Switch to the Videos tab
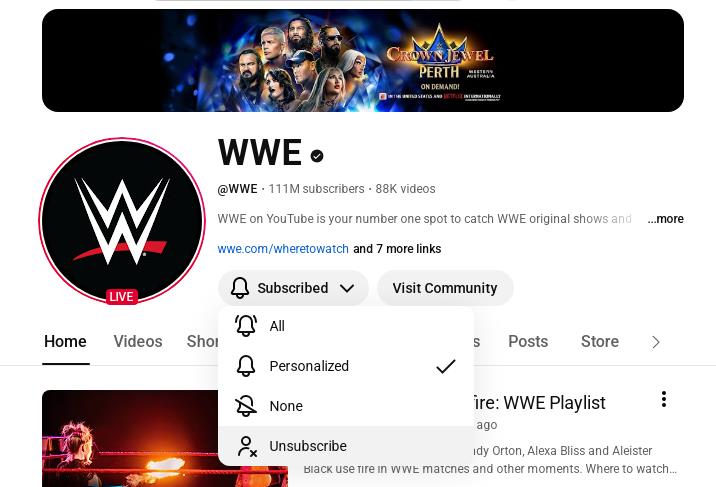 (x=138, y=341)
